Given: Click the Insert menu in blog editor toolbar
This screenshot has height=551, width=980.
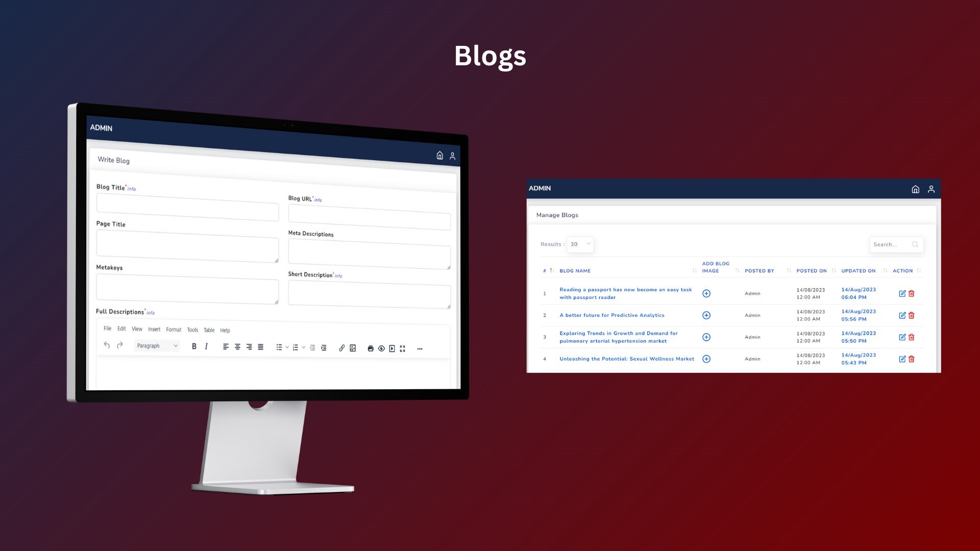Looking at the screenshot, I should (x=154, y=330).
